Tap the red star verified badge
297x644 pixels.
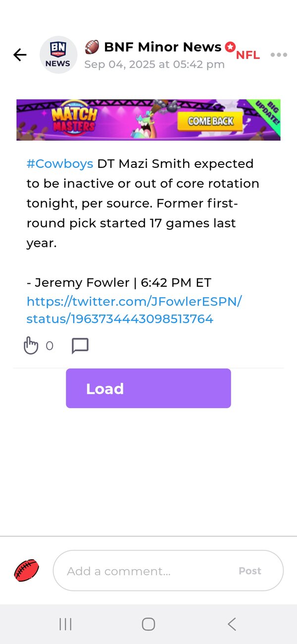pyautogui.click(x=230, y=47)
